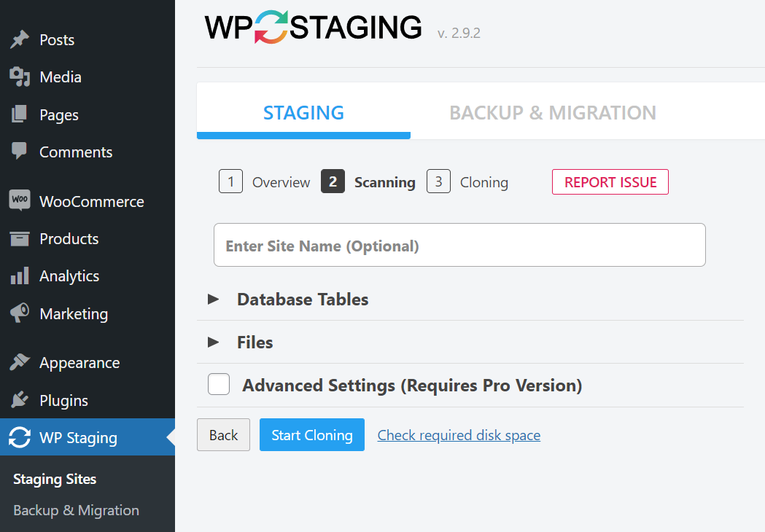Start the cloning process

(x=311, y=434)
